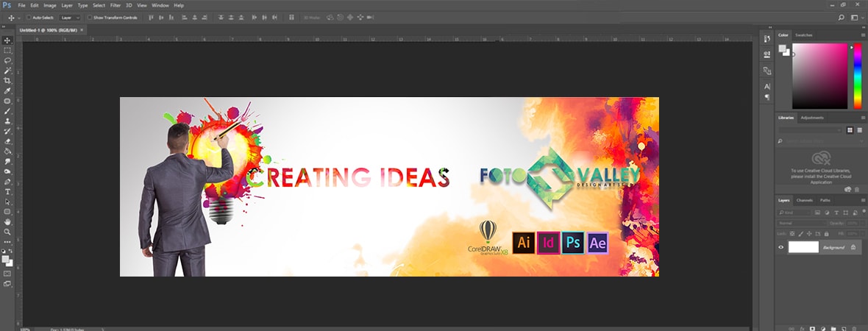Switch to the Paths tab
Screen dimensions: 868x331
(x=825, y=200)
